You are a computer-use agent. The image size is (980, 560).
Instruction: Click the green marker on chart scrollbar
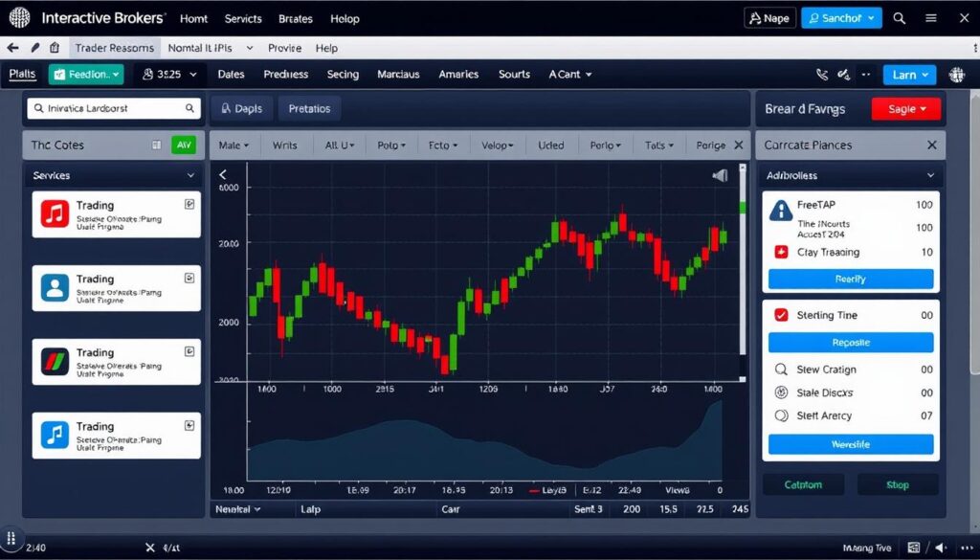(743, 208)
